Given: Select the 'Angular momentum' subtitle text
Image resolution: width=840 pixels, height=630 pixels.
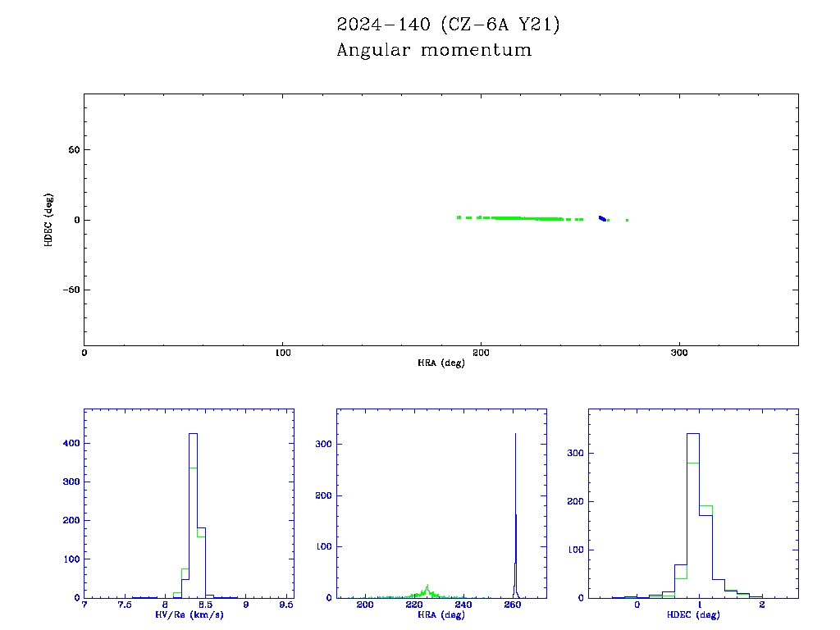Looking at the screenshot, I should click(434, 50).
